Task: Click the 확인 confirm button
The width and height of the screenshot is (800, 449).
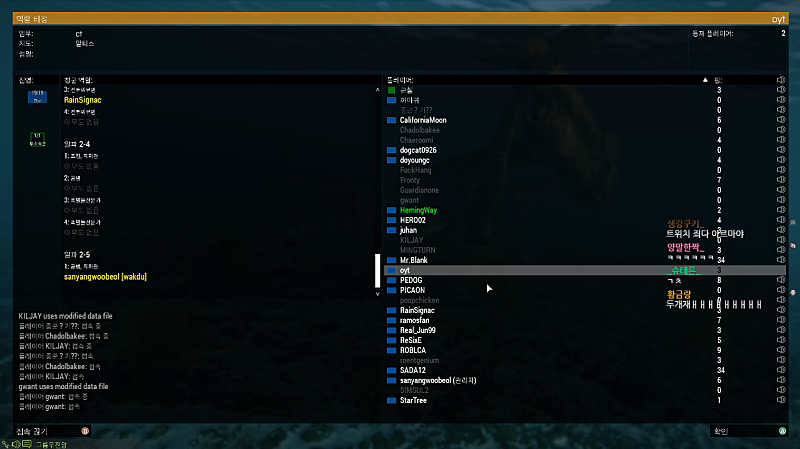Action: tap(748, 431)
